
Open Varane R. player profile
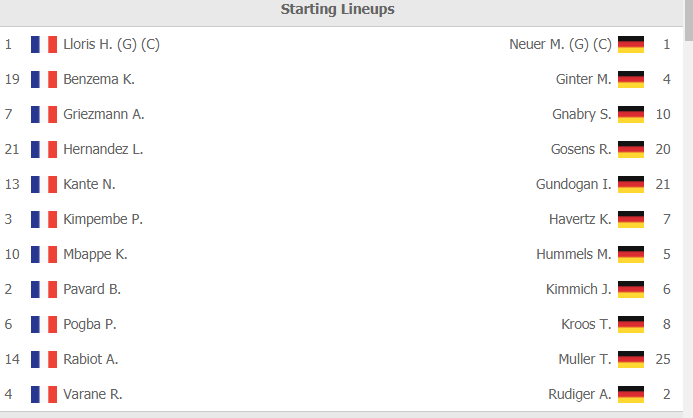93,394
